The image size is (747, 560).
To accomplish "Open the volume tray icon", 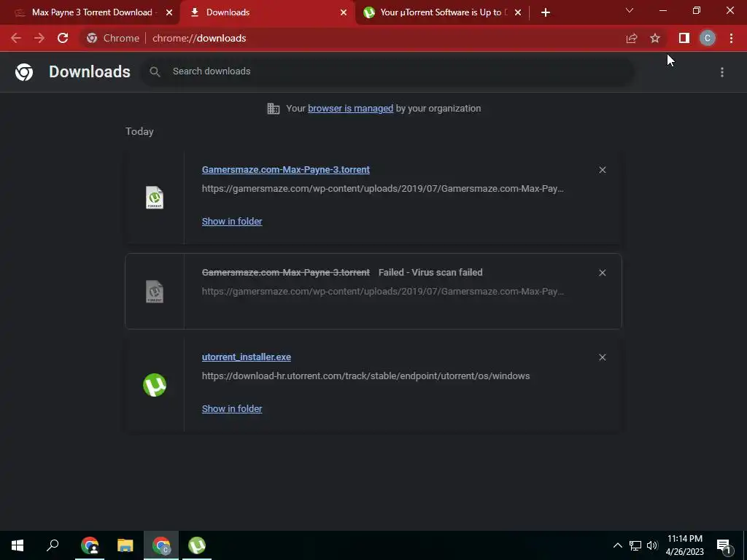I will (652, 545).
